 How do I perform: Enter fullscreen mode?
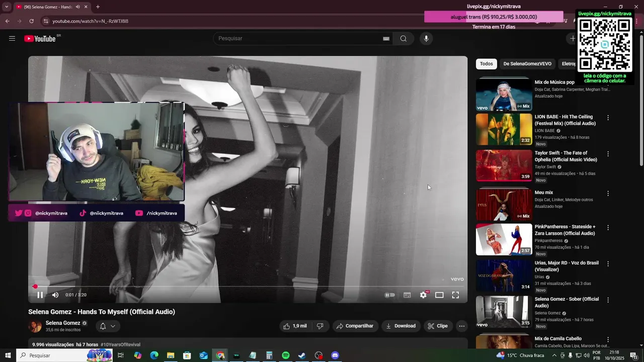pyautogui.click(x=455, y=295)
